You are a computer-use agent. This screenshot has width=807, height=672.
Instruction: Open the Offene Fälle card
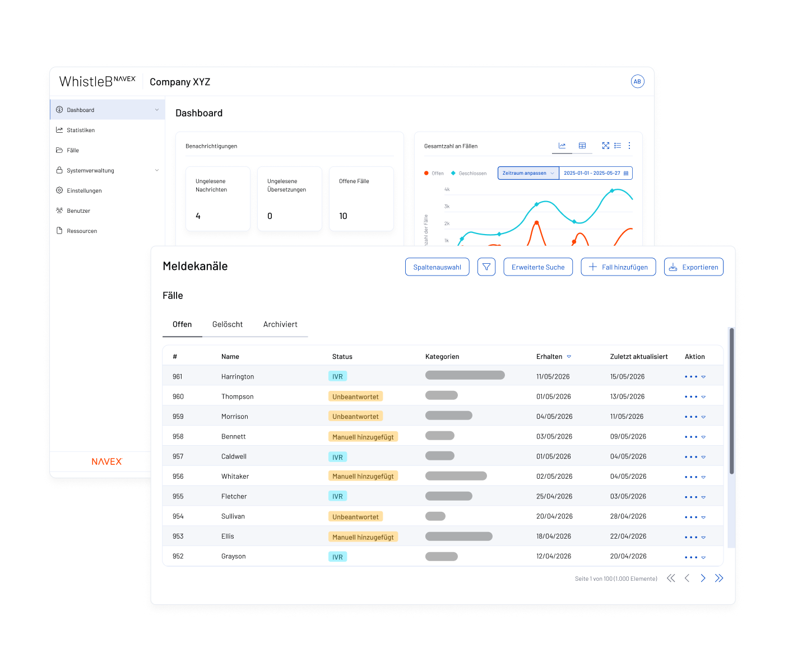[x=361, y=199]
